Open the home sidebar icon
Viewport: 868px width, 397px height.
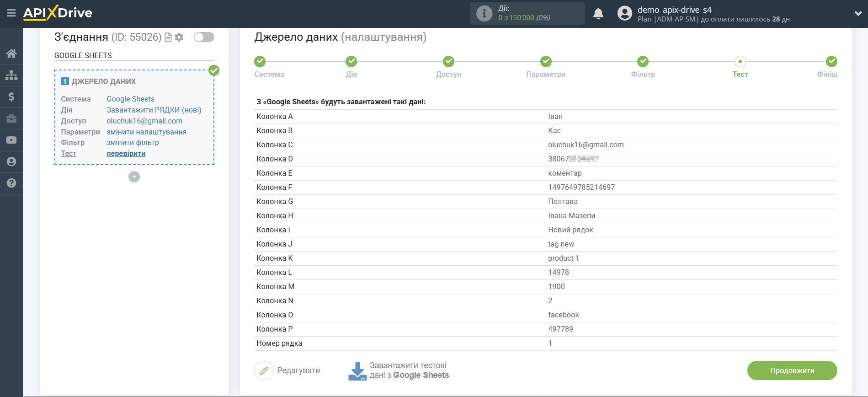click(11, 54)
